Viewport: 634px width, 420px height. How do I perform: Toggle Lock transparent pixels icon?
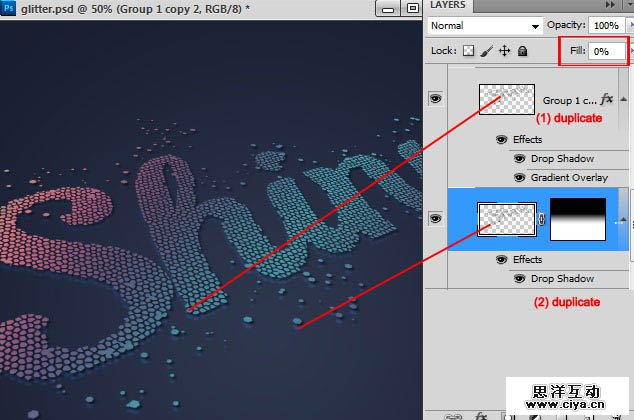pyautogui.click(x=469, y=51)
